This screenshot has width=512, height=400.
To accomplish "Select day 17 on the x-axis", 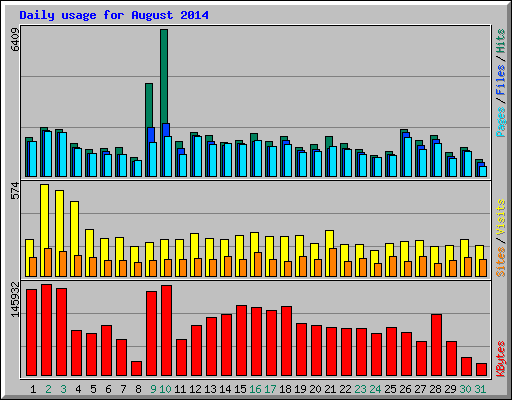I will (270, 389).
